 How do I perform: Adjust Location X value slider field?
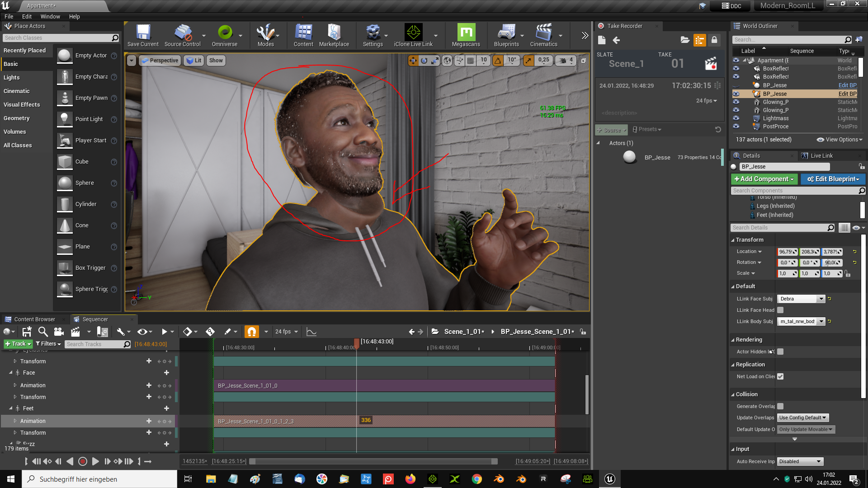pyautogui.click(x=788, y=251)
